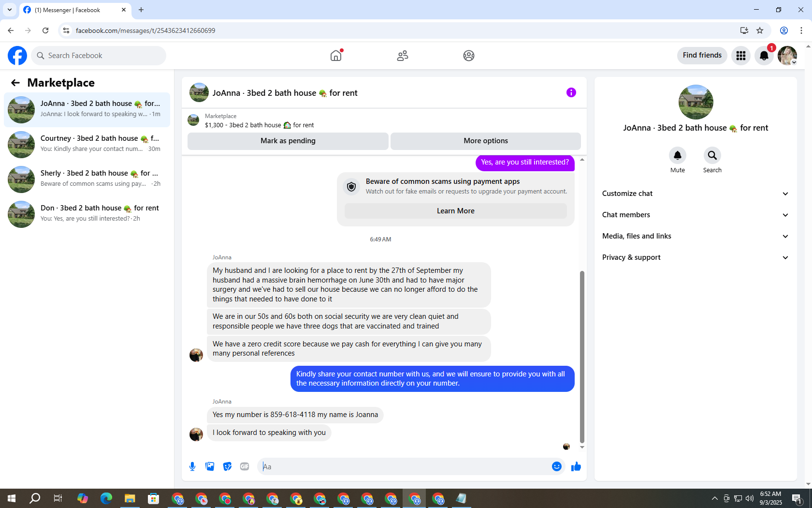Open the Friends icon in top navigation

pyautogui.click(x=403, y=56)
